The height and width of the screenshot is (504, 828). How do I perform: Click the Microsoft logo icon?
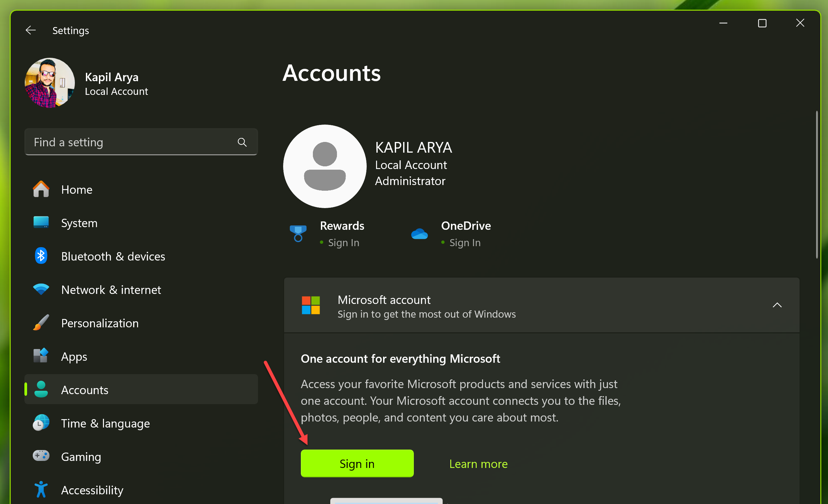tap(311, 305)
